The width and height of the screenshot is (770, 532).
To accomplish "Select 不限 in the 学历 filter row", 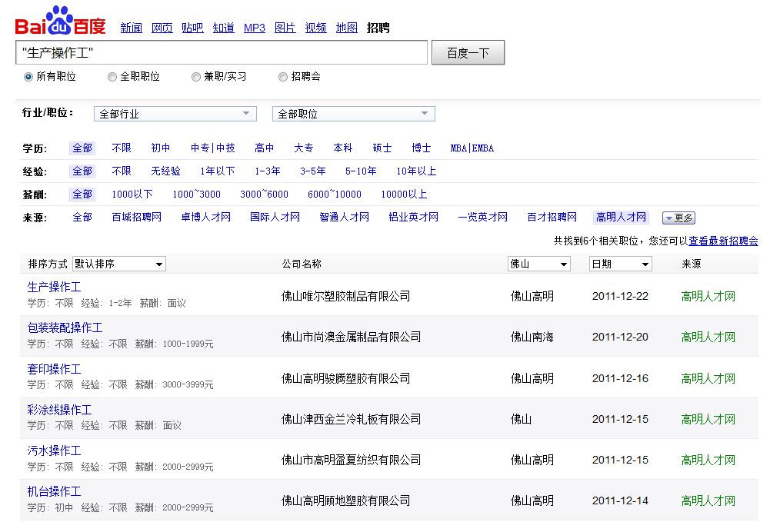I will tap(122, 148).
